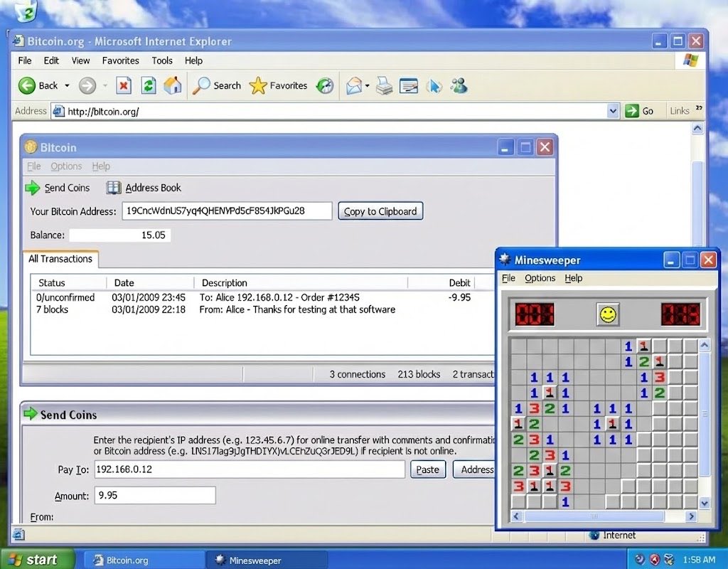This screenshot has height=569, width=728.
Task: Select the All Transactions tab
Action: [x=60, y=259]
